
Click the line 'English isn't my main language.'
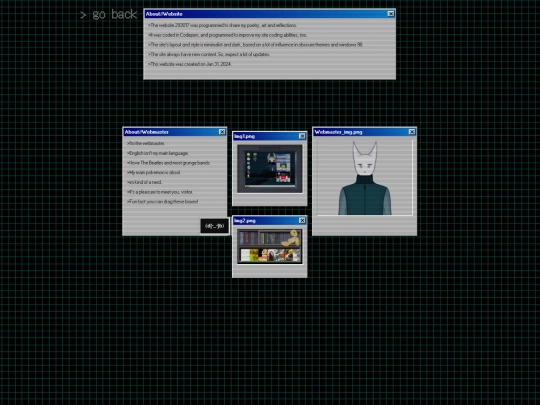click(x=158, y=153)
